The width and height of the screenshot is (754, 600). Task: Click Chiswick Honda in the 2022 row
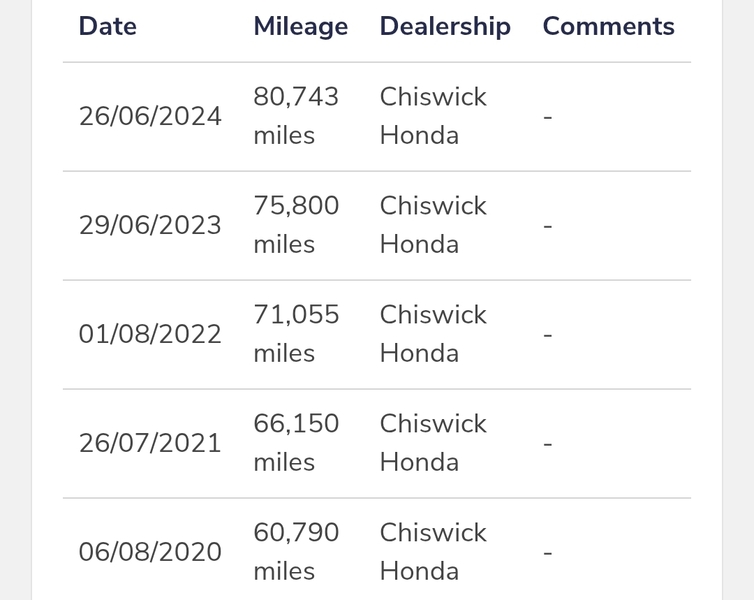(x=433, y=334)
